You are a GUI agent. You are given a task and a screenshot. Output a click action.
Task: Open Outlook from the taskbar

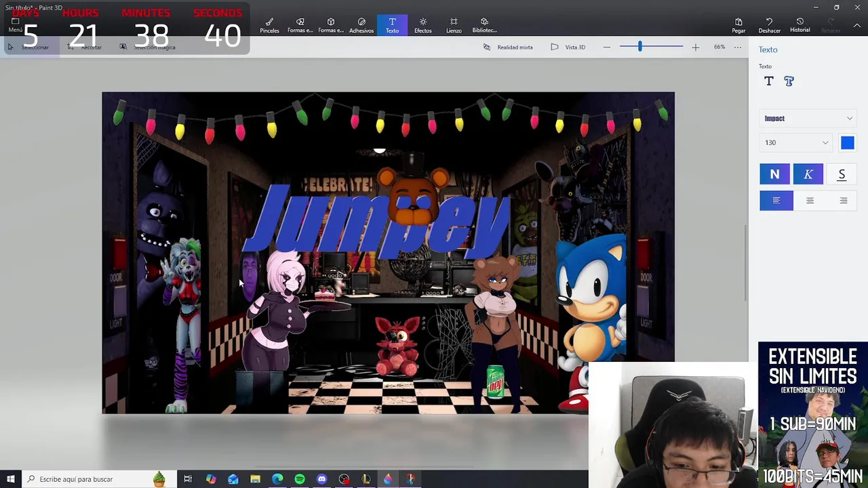tap(233, 479)
